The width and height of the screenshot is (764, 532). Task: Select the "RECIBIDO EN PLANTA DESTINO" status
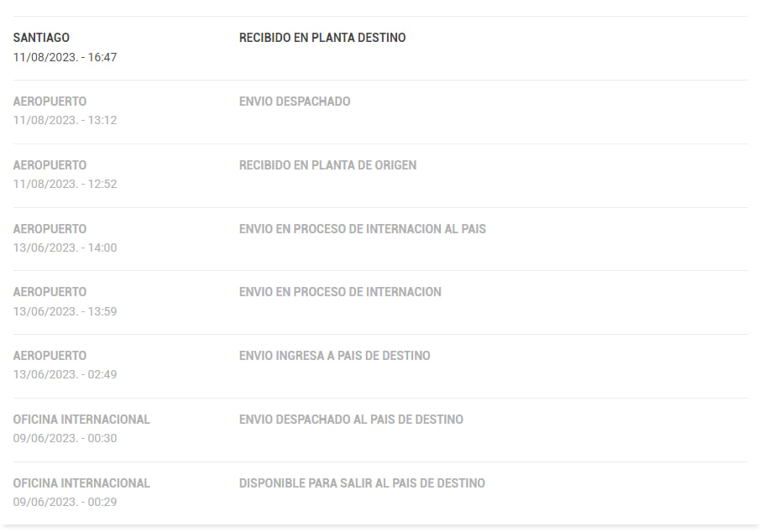pos(322,38)
